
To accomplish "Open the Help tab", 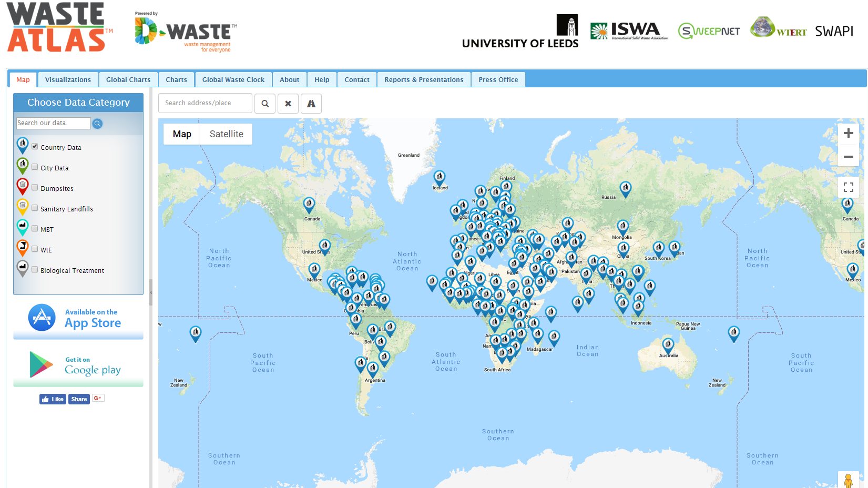I will [322, 79].
